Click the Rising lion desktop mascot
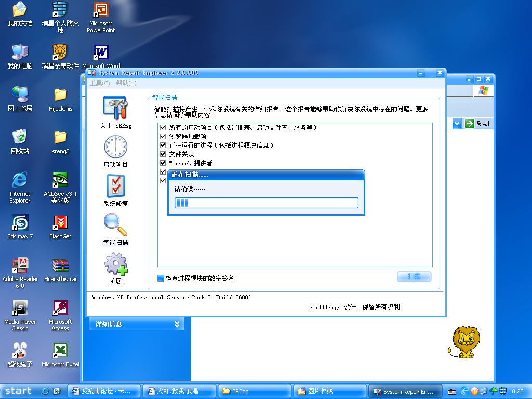 [465, 342]
